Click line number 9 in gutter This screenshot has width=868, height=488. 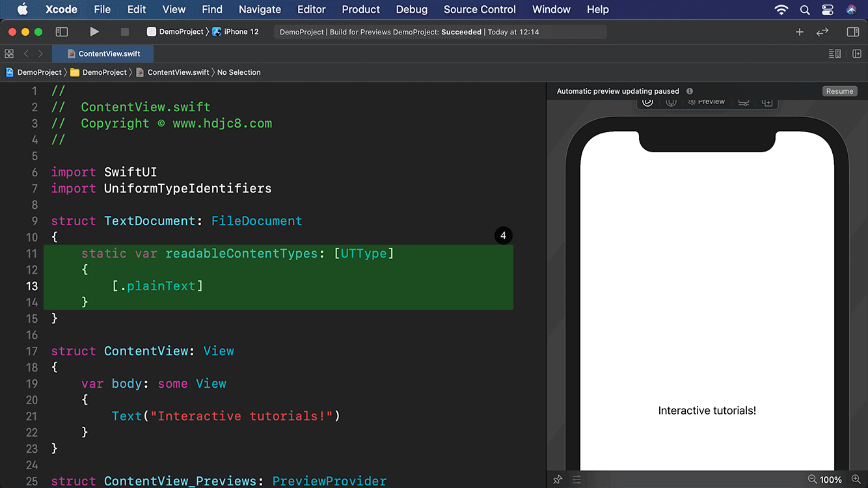pos(35,221)
